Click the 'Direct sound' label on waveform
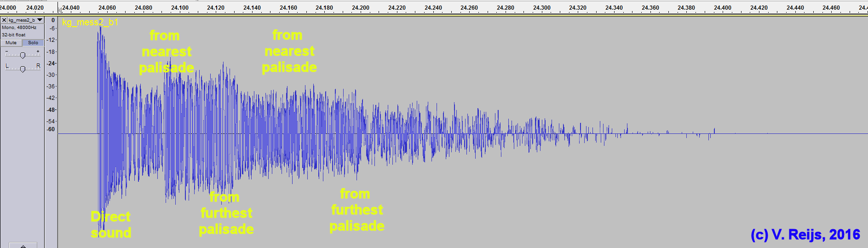 (111, 225)
